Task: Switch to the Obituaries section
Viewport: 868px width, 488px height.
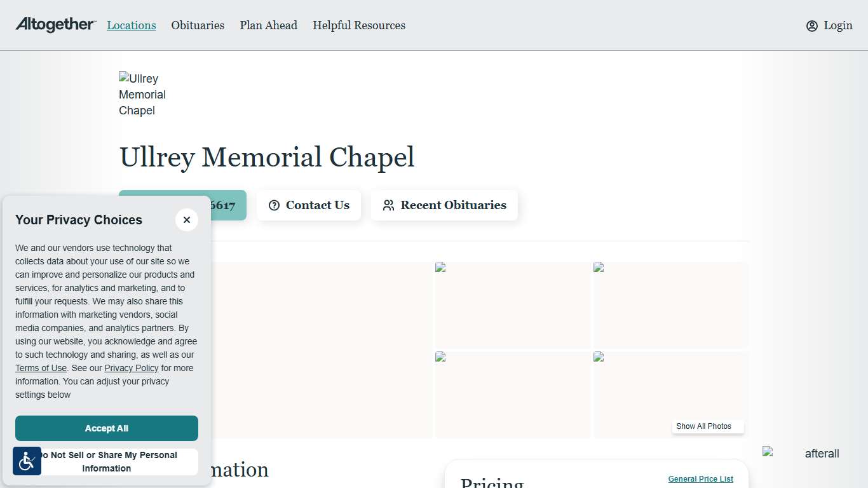Action: (198, 25)
